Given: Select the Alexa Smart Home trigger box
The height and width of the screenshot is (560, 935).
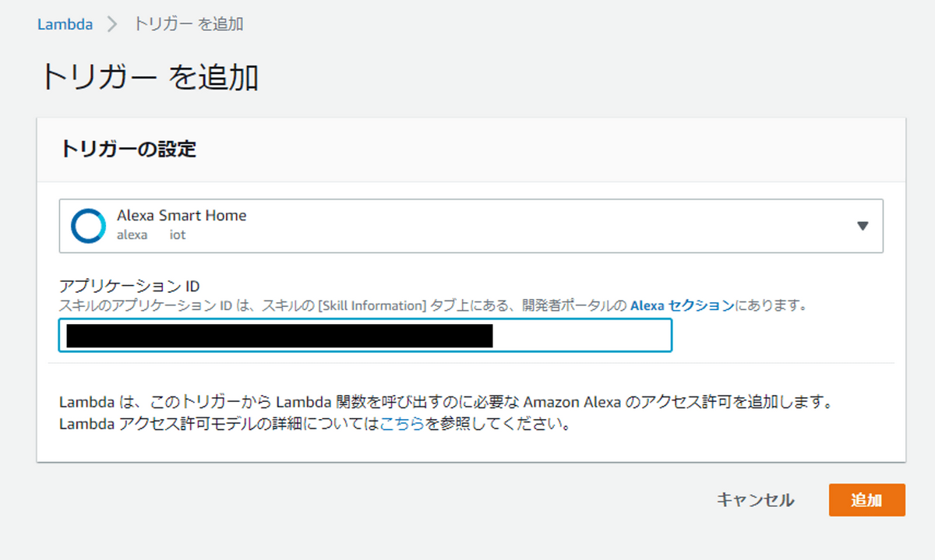Looking at the screenshot, I should tap(471, 226).
